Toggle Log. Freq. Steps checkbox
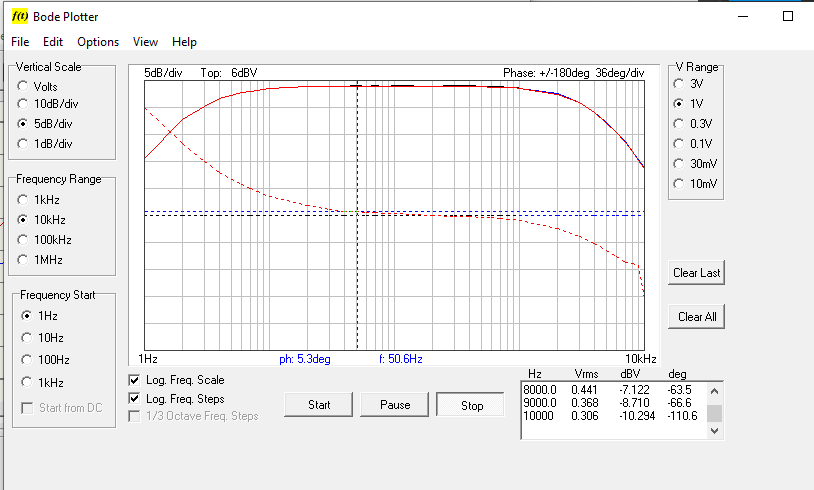This screenshot has height=490, width=814. (134, 399)
